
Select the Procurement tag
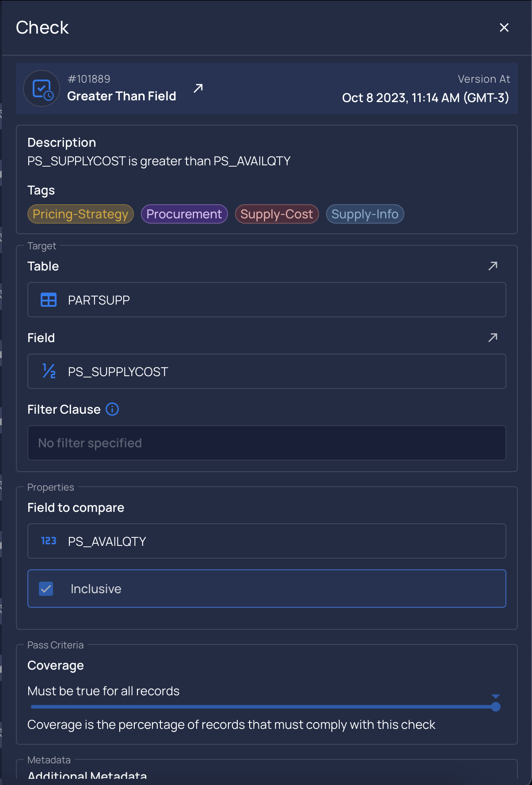click(x=184, y=214)
